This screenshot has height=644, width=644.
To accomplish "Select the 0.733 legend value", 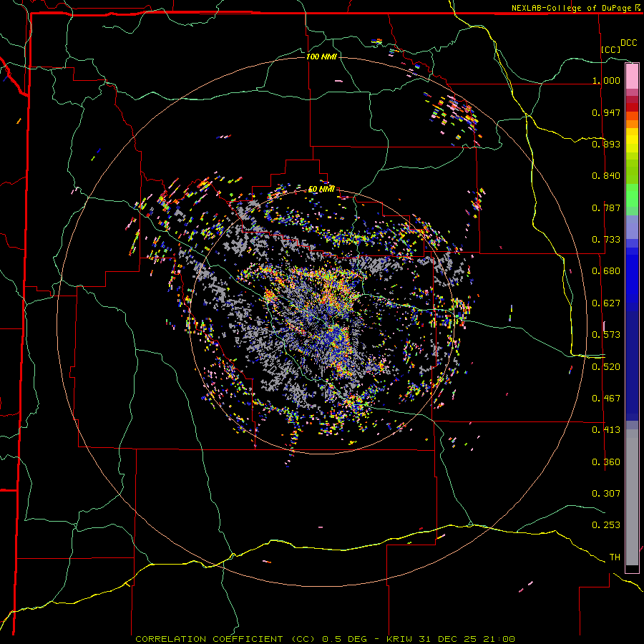I will tap(606, 240).
